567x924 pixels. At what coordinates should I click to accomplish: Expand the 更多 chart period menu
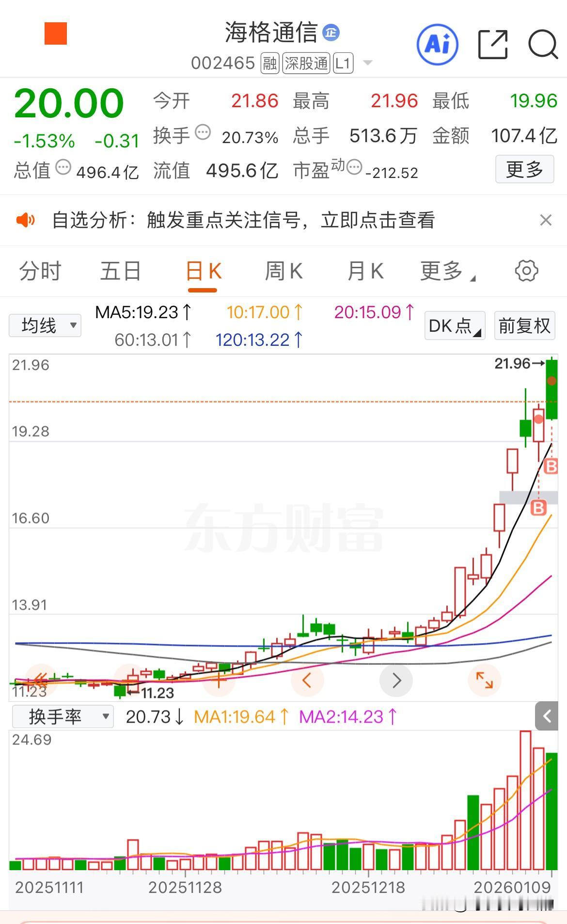tap(447, 271)
